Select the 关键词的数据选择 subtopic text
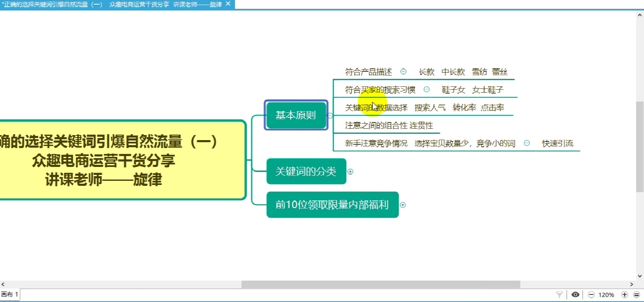Screen dimensions: 644x302 (x=376, y=107)
